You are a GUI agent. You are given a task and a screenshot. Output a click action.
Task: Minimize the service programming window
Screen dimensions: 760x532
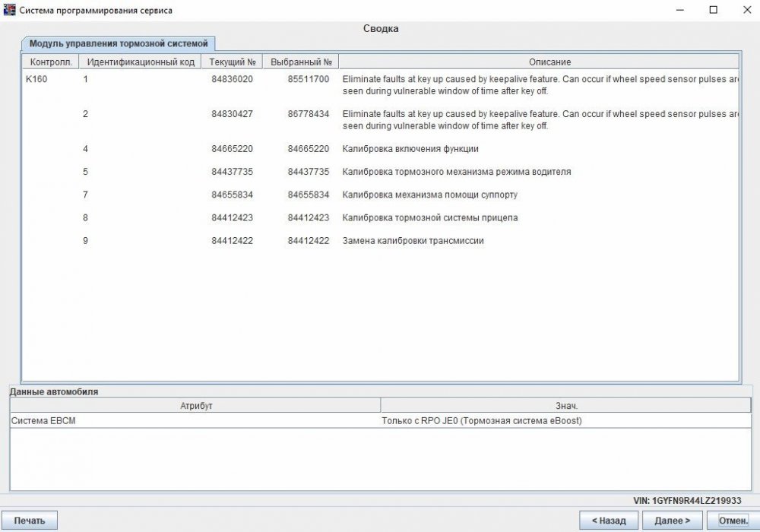pos(678,10)
